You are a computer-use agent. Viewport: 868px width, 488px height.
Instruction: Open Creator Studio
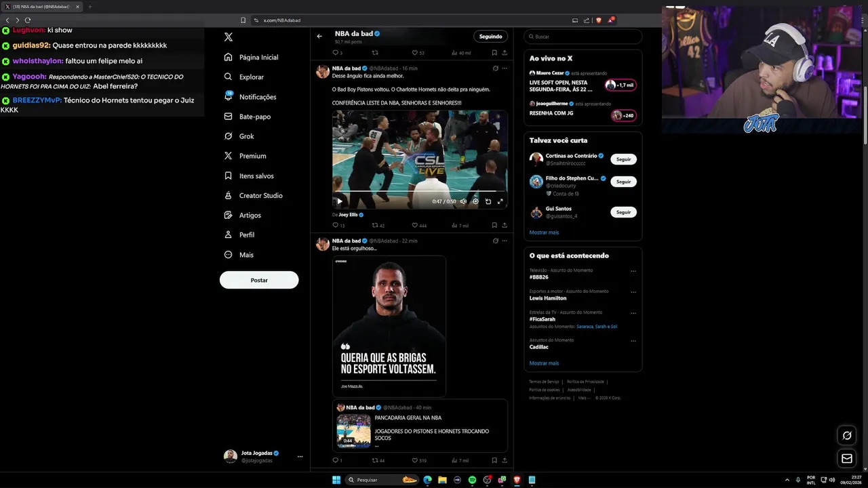(253, 195)
